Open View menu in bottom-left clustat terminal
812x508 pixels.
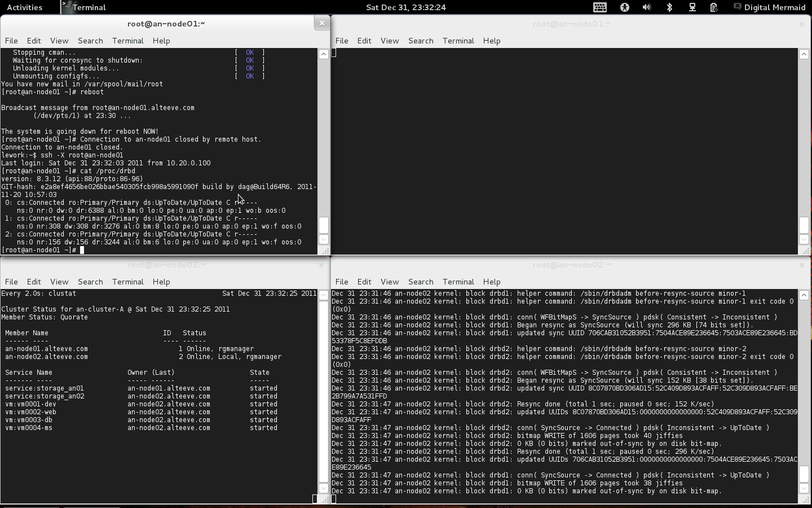pyautogui.click(x=59, y=282)
